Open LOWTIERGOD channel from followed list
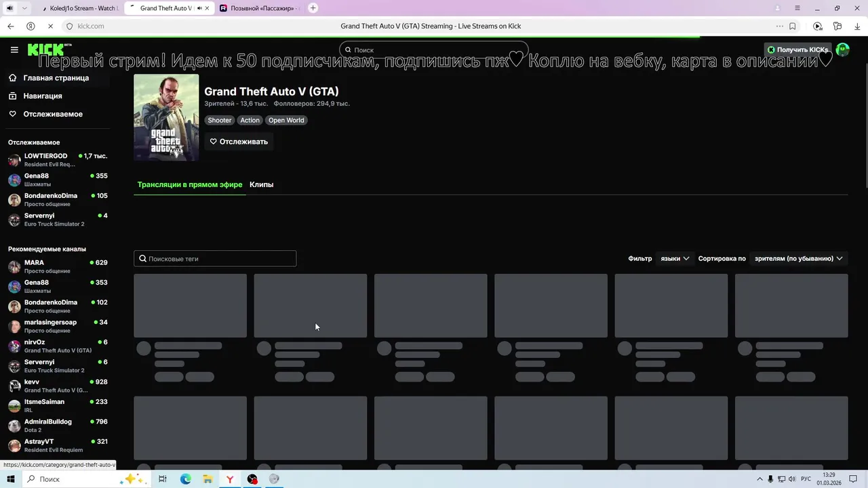 point(58,160)
